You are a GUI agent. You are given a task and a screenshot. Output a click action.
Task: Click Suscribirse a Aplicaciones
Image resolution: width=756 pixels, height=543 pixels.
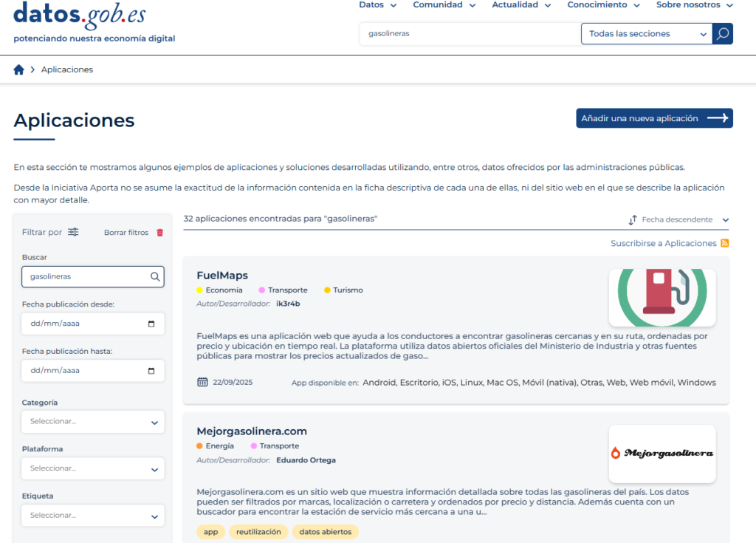(x=664, y=242)
